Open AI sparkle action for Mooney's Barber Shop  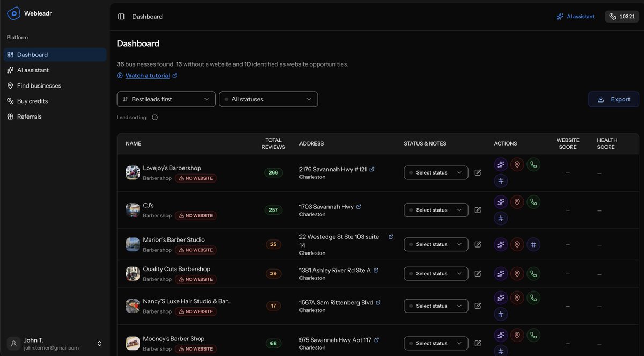[501, 336]
